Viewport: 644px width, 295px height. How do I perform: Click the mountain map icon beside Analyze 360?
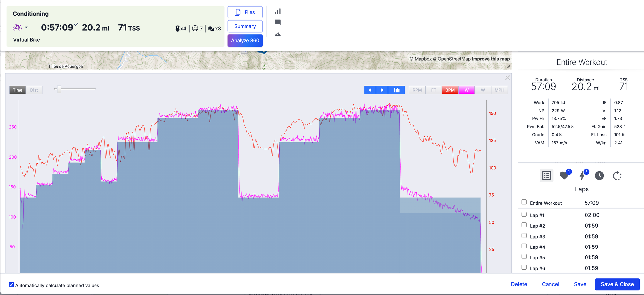278,34
